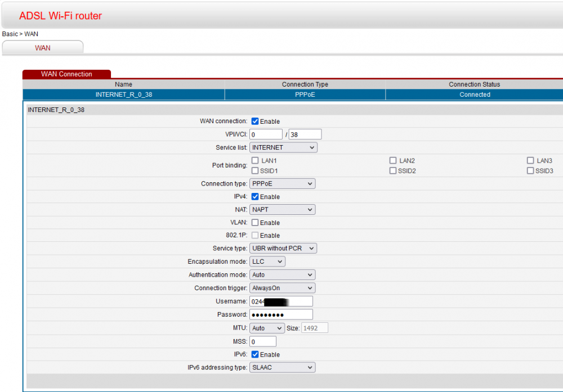The width and height of the screenshot is (563, 392).
Task: Open the Service list dropdown
Action: (x=283, y=147)
